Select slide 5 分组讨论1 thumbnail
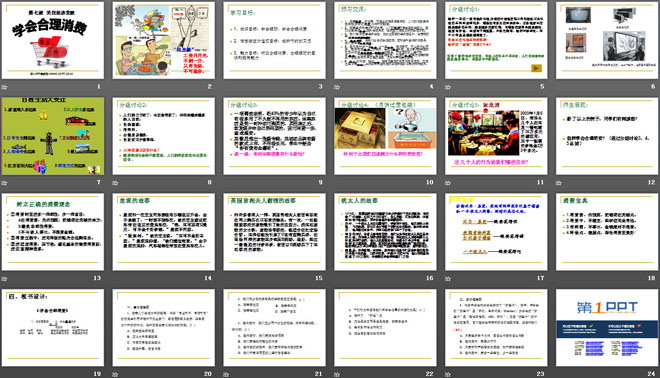 496,40
